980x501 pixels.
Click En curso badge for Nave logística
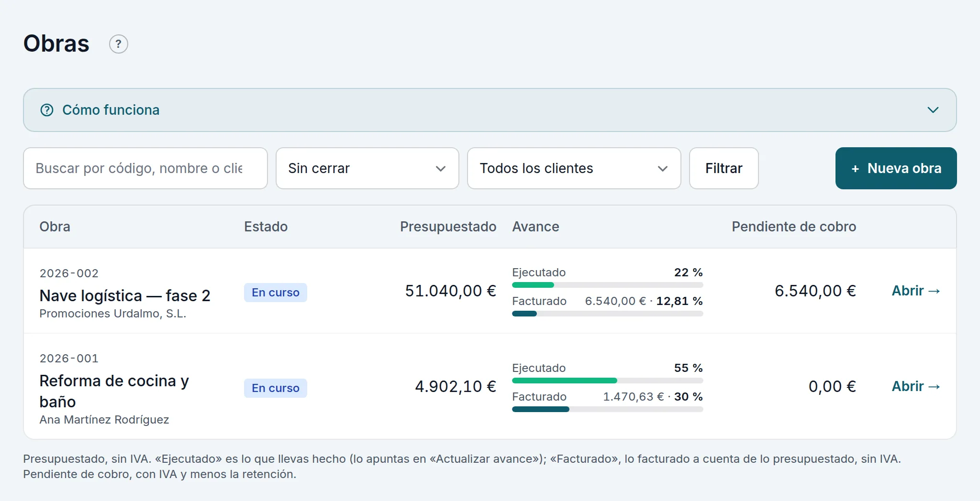click(x=276, y=293)
